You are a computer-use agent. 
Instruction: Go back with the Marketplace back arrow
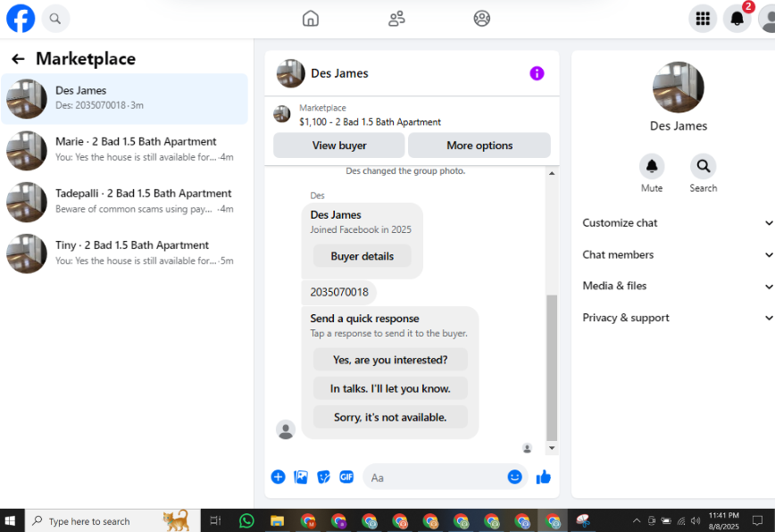pyautogui.click(x=18, y=59)
